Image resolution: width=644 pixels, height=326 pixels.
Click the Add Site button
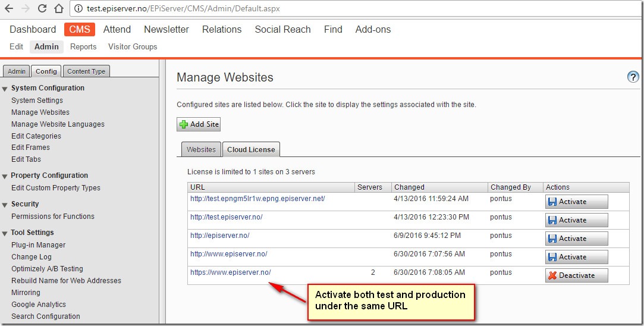tap(199, 124)
